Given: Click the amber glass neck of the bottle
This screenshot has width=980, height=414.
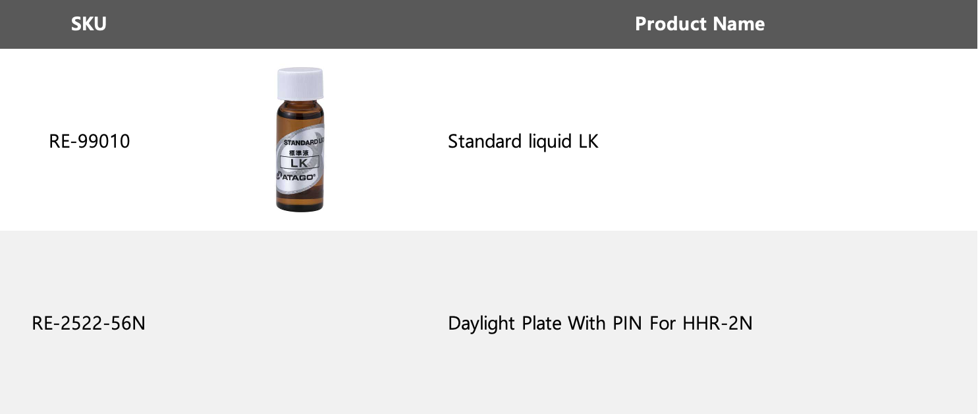Looking at the screenshot, I should [300, 107].
